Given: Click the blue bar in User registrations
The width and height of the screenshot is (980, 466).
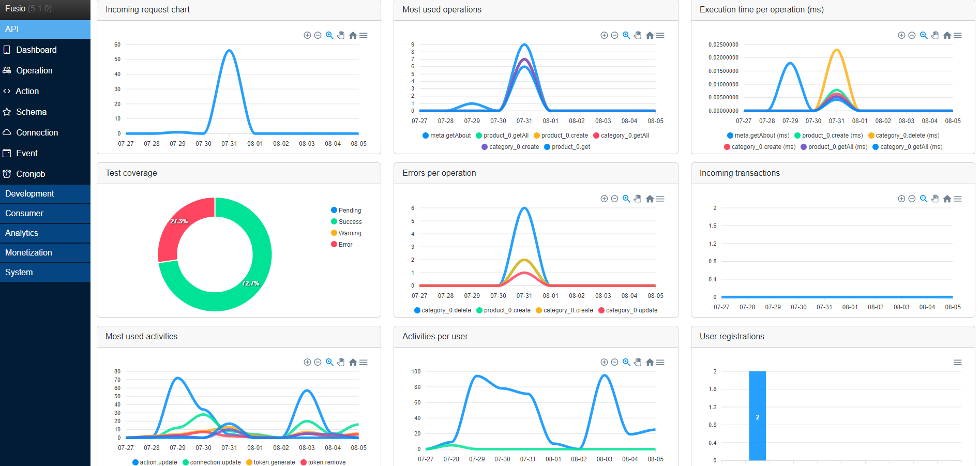Looking at the screenshot, I should point(757,416).
